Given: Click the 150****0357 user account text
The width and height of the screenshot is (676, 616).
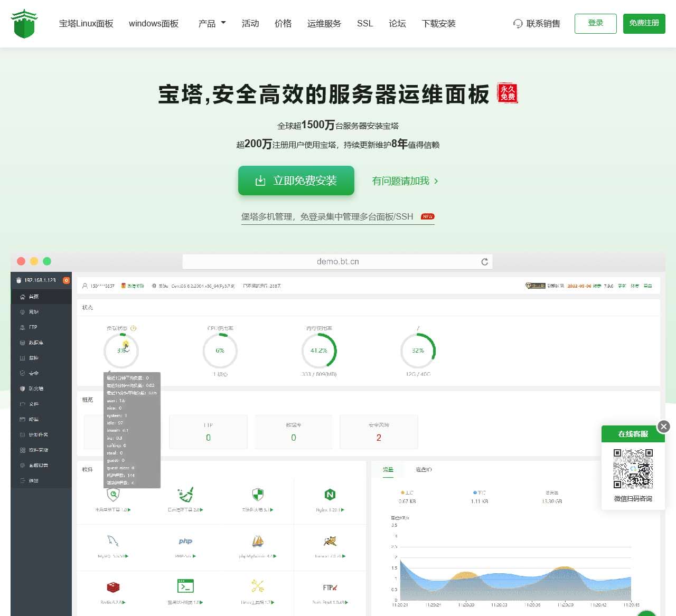Looking at the screenshot, I should click(102, 286).
